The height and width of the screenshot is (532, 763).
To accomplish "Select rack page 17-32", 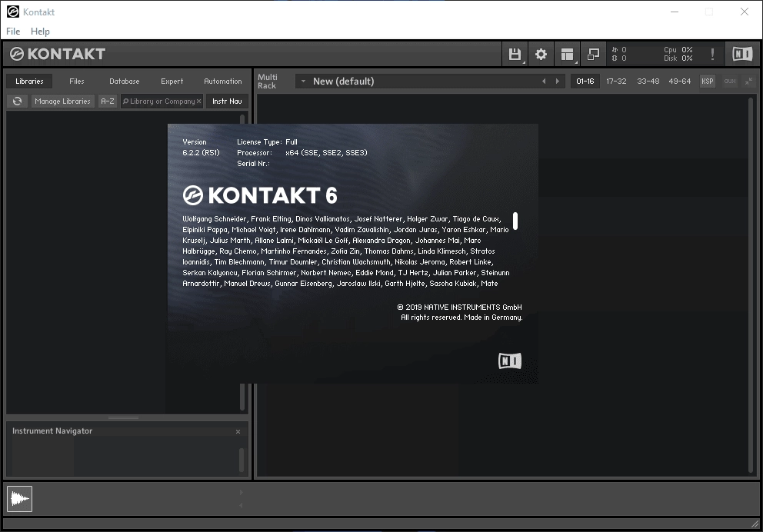I will [x=616, y=81].
